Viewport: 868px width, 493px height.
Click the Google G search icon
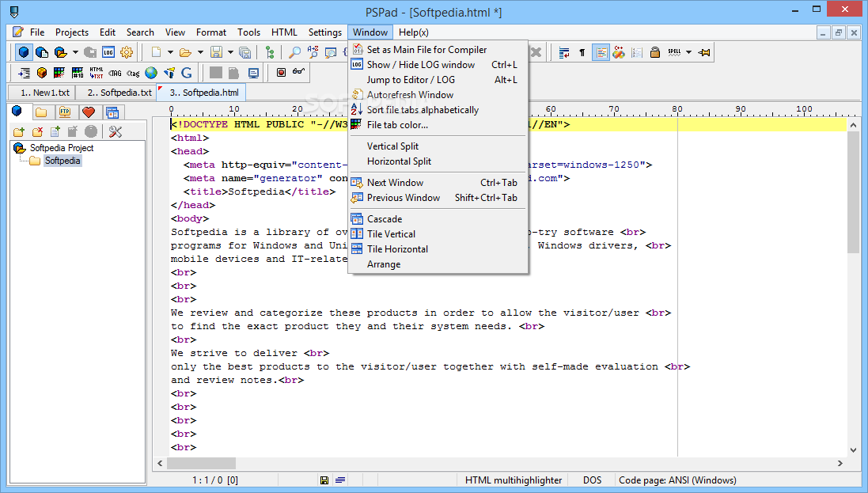[187, 73]
